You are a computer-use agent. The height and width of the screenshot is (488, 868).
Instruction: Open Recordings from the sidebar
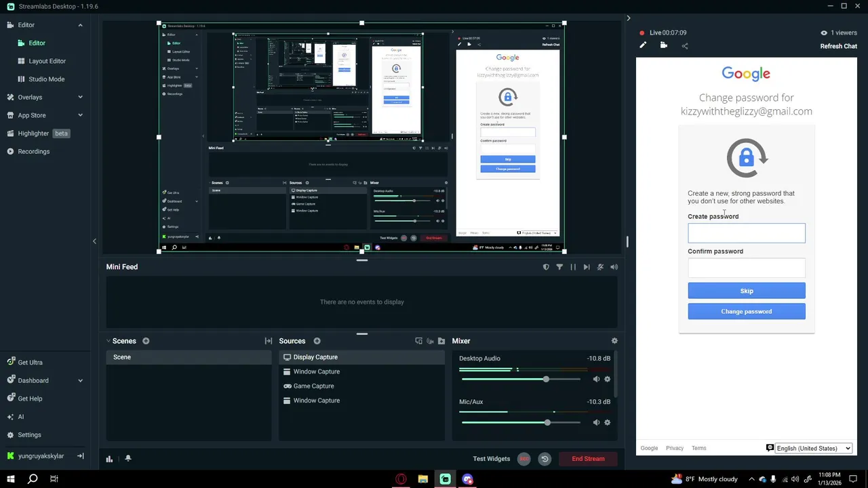28,151
